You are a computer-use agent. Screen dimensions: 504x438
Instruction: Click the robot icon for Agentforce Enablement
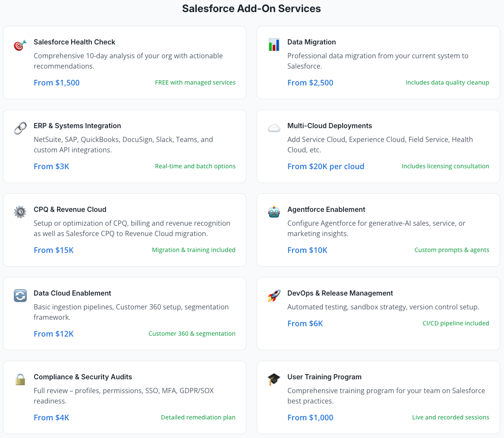274,212
